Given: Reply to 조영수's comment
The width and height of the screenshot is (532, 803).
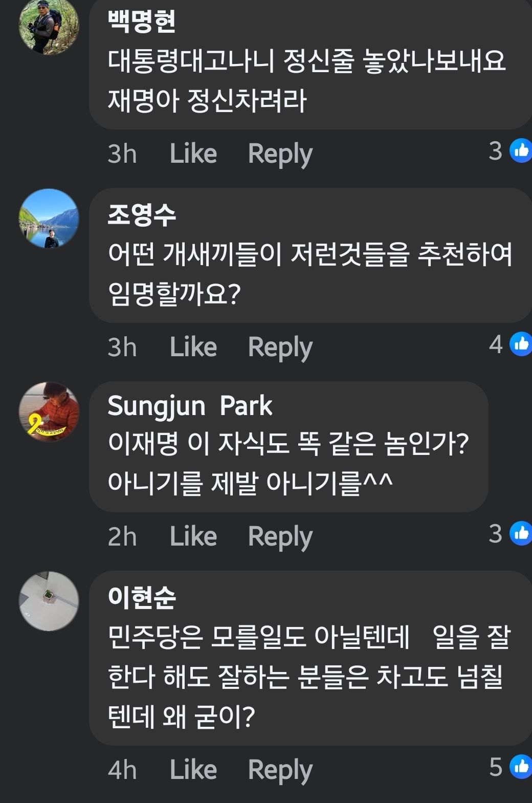Looking at the screenshot, I should (x=280, y=345).
